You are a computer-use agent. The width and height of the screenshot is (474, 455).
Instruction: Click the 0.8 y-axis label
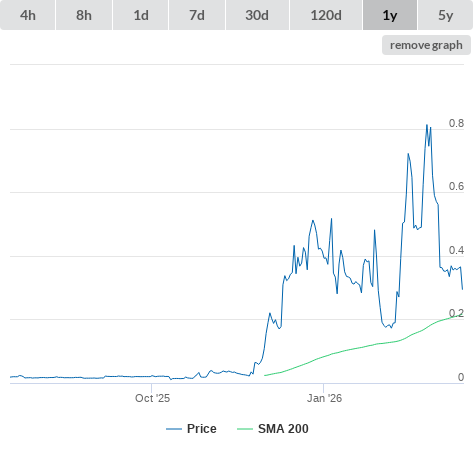click(456, 123)
